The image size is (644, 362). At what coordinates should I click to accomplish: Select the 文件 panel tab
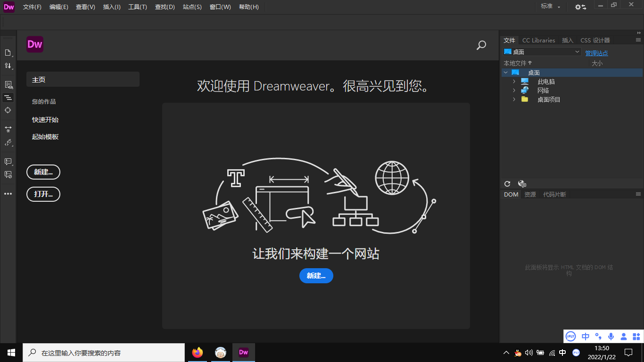(510, 41)
